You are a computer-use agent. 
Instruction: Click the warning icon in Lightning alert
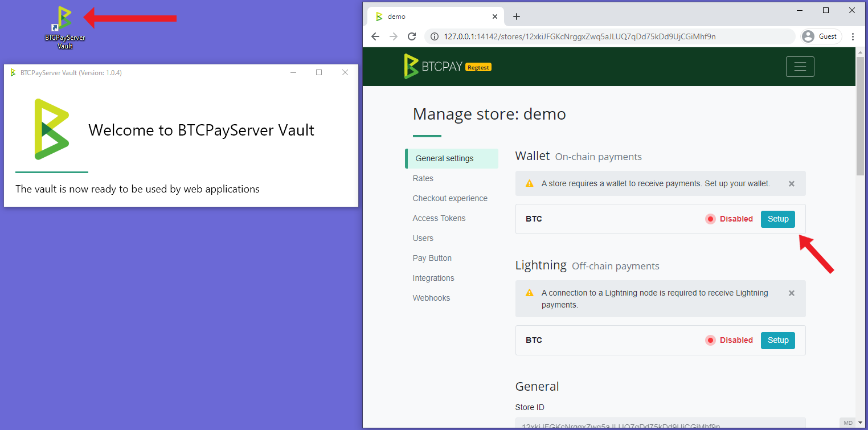(529, 293)
